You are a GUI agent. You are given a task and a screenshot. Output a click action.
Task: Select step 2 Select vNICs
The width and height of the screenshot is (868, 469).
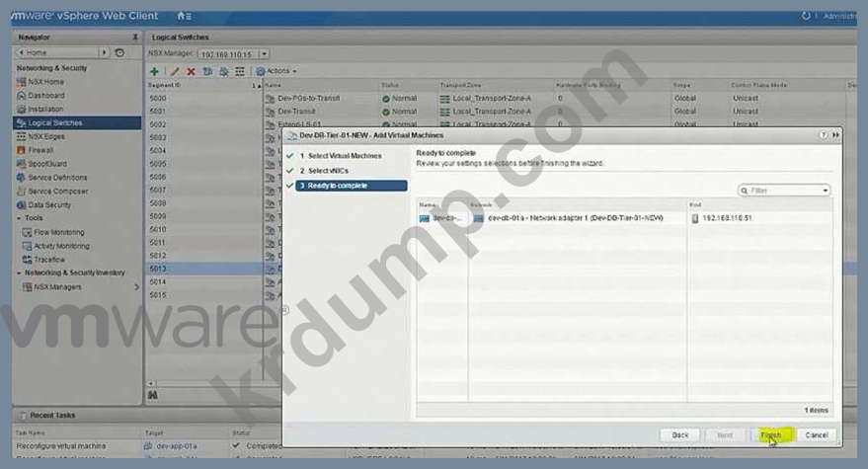coord(325,171)
